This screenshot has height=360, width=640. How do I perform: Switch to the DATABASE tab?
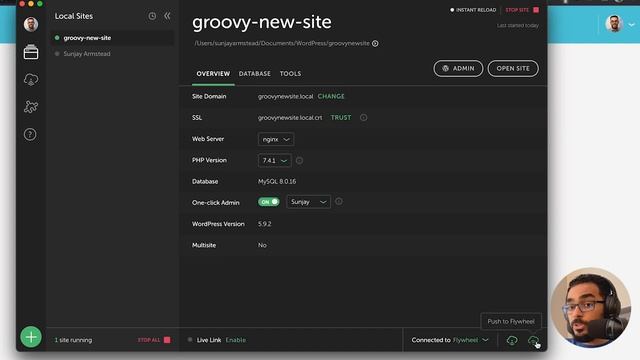tap(255, 73)
